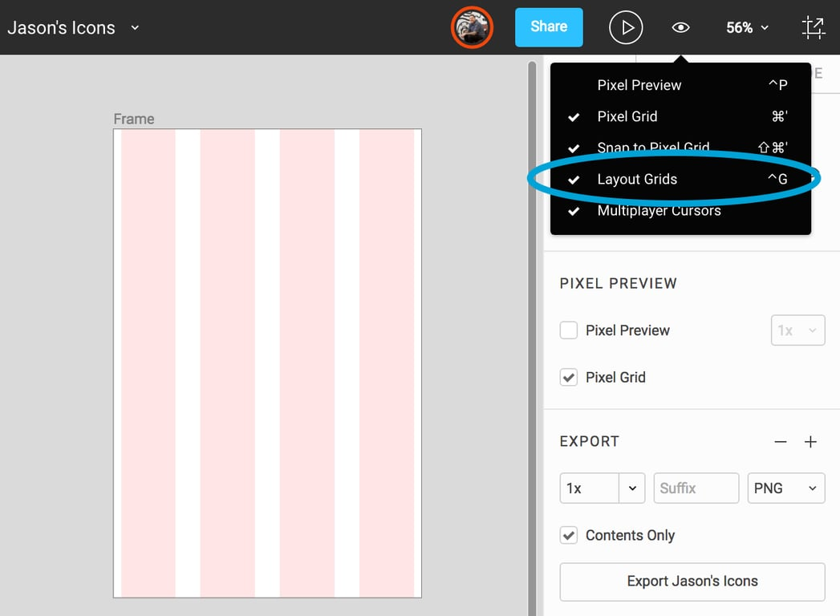The width and height of the screenshot is (840, 616).
Task: Remove export setting with minus icon
Action: (781, 442)
